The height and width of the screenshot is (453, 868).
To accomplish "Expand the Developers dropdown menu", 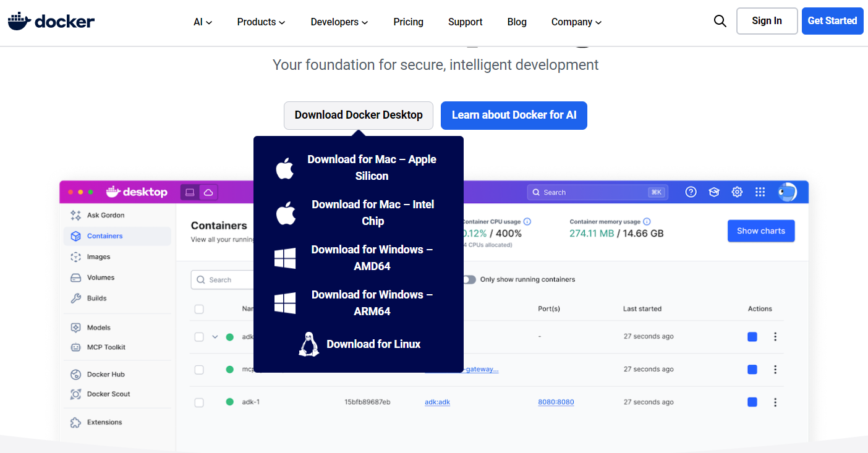I will tap(339, 22).
